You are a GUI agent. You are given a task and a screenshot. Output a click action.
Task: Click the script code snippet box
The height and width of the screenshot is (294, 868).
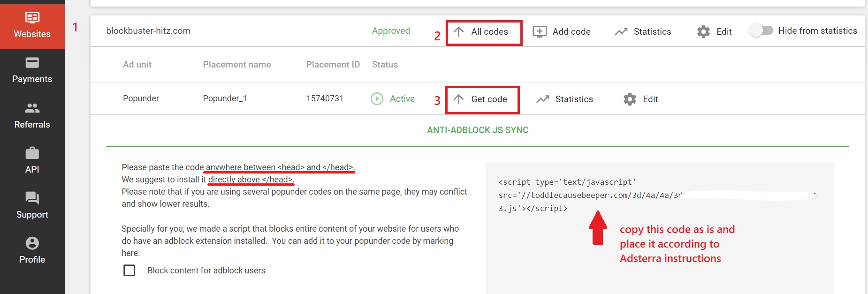pos(657,195)
